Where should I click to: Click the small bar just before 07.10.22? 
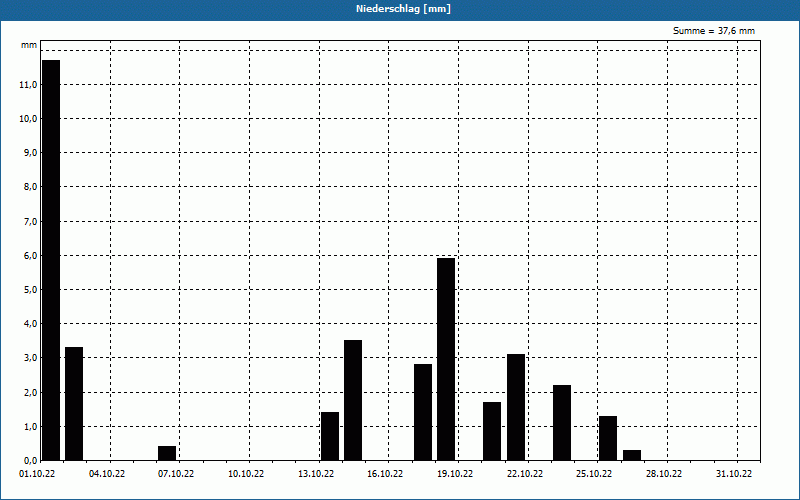click(167, 454)
